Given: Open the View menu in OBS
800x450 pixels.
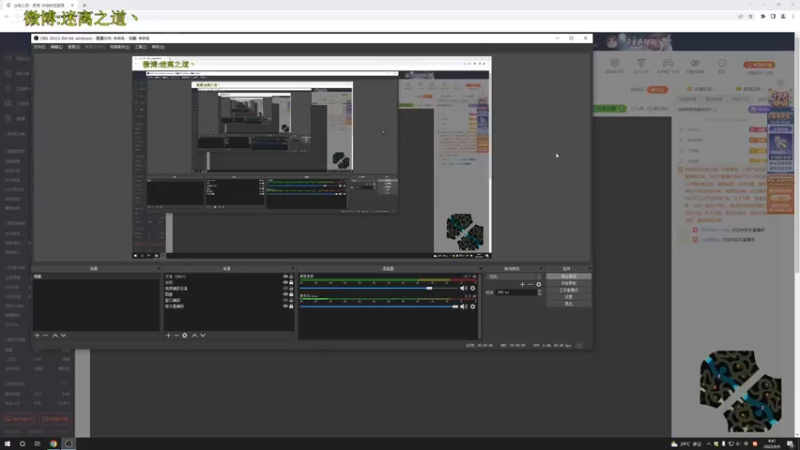Looking at the screenshot, I should [x=74, y=47].
